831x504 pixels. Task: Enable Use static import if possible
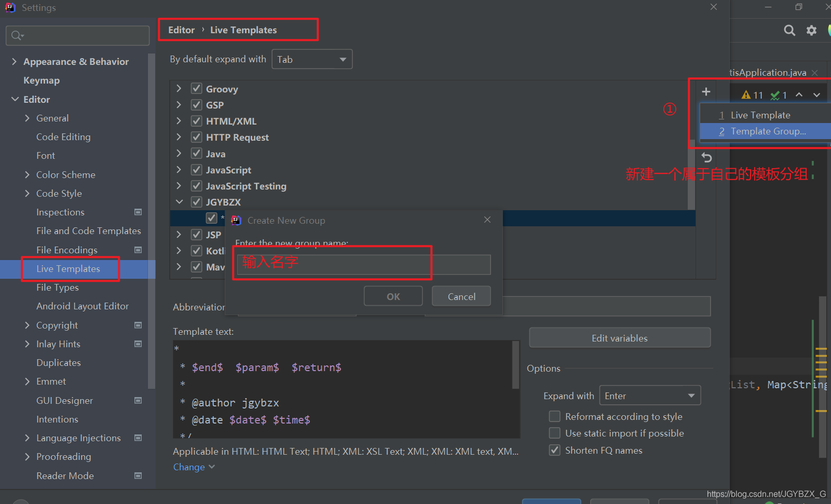(555, 433)
